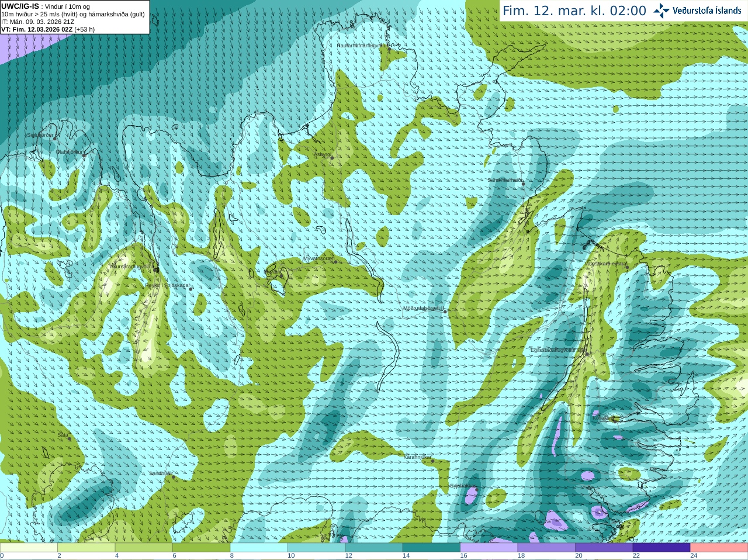Select the Egilsstaðaflugvöllur station marker
This screenshot has height=560, width=748.
click(587, 353)
